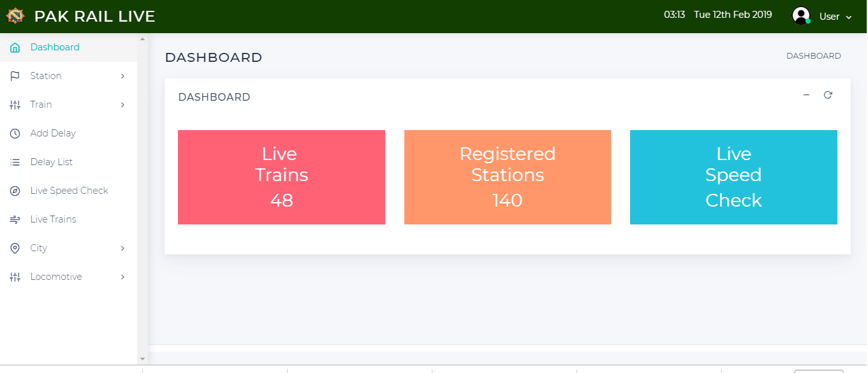
Task: Click the Live Trains wind icon
Action: tap(15, 220)
